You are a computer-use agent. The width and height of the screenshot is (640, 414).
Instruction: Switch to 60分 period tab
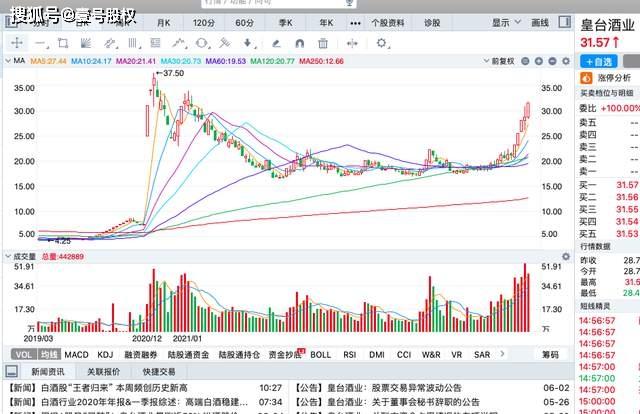point(244,23)
